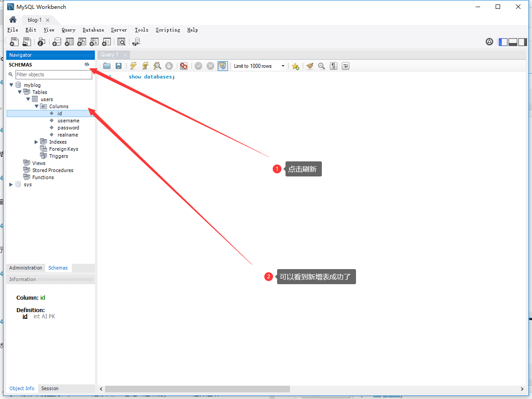Viewport: 532px width, 399px height.
Task: Expand the Indexes node
Action: (36, 142)
